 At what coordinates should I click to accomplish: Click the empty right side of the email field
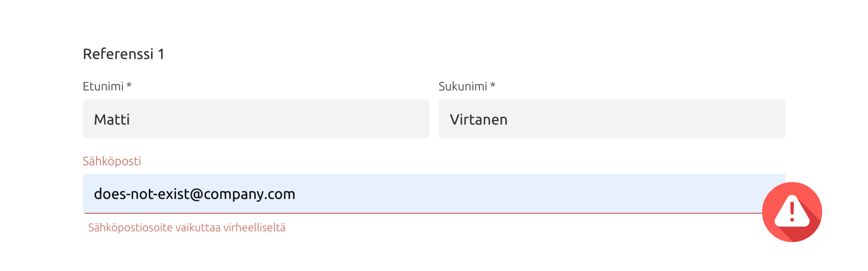(573, 194)
